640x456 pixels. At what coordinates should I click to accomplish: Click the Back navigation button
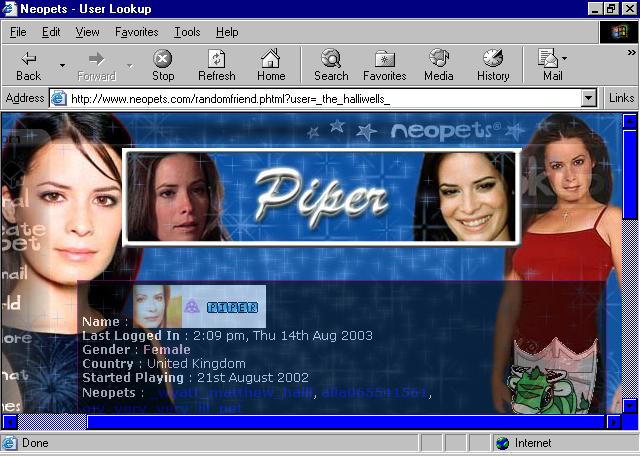point(29,65)
